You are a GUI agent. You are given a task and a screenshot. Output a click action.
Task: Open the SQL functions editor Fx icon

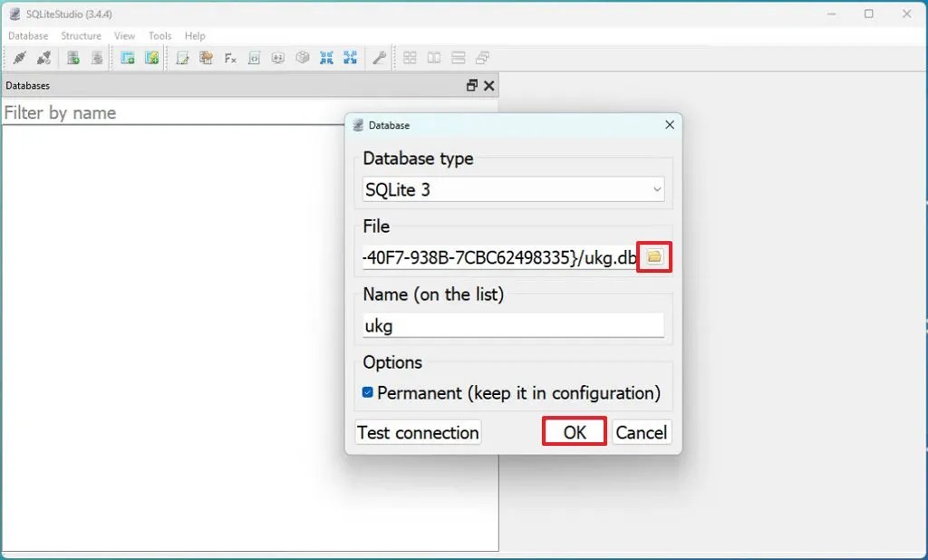pyautogui.click(x=230, y=57)
